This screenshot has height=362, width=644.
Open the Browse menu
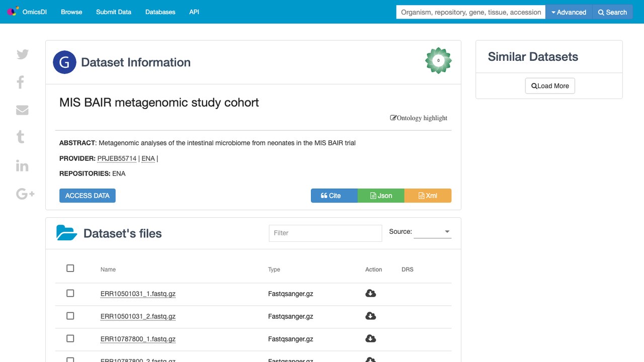click(x=71, y=12)
